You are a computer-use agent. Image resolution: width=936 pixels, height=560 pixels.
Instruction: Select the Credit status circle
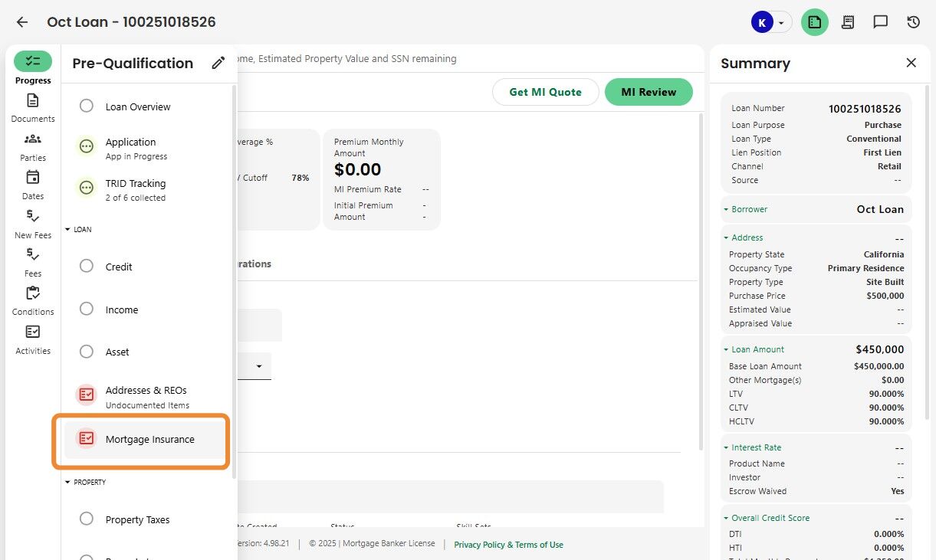coord(87,267)
